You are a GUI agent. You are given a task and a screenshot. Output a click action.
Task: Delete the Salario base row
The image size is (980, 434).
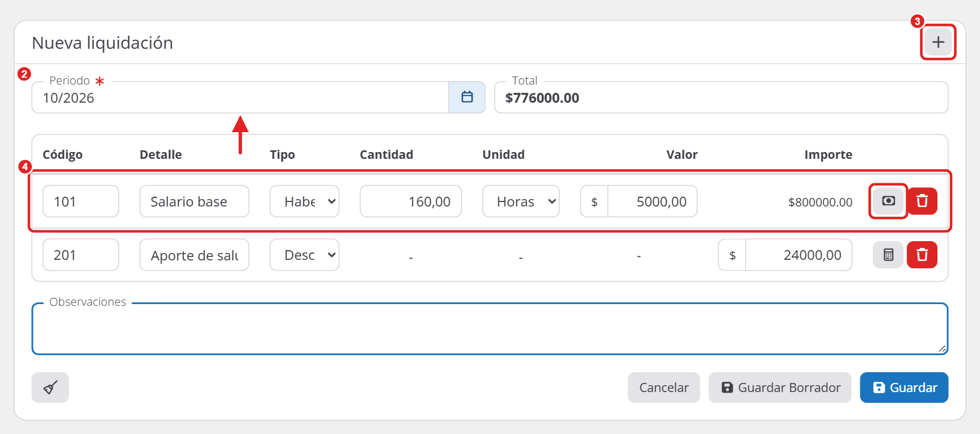(922, 201)
